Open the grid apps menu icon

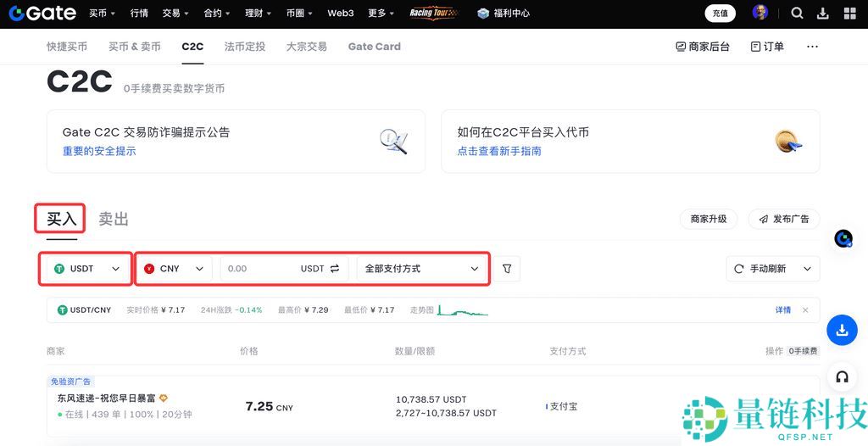[849, 13]
